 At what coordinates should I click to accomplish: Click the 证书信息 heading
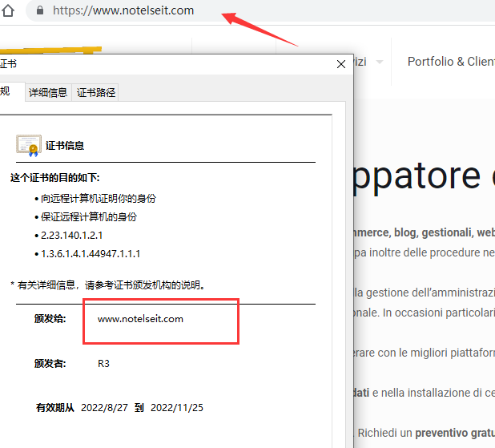(x=65, y=146)
